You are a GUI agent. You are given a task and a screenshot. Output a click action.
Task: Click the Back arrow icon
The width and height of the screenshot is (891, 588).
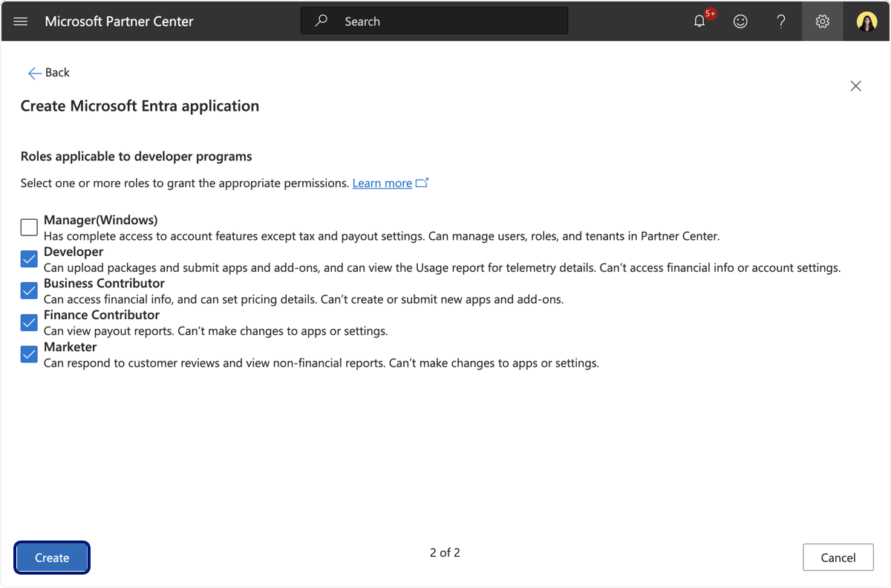tap(34, 73)
